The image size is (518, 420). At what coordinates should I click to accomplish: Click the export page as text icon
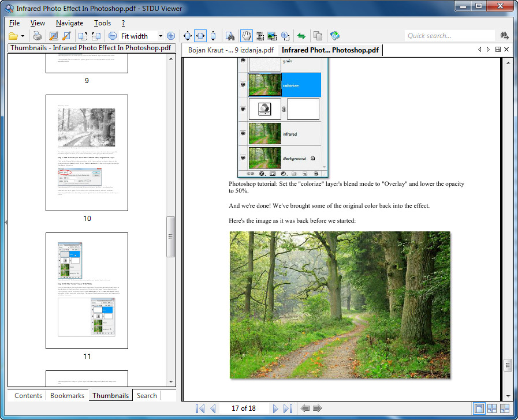[66, 36]
